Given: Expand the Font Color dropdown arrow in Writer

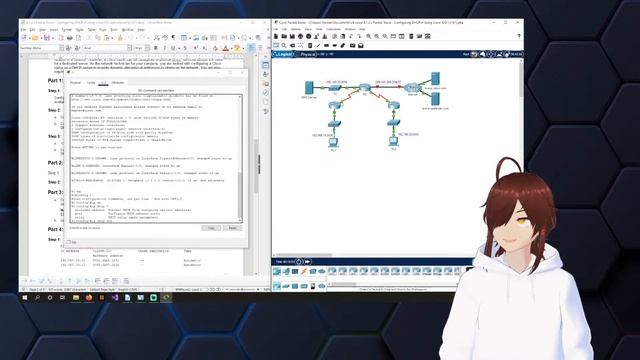Looking at the screenshot, I should tap(231, 48).
